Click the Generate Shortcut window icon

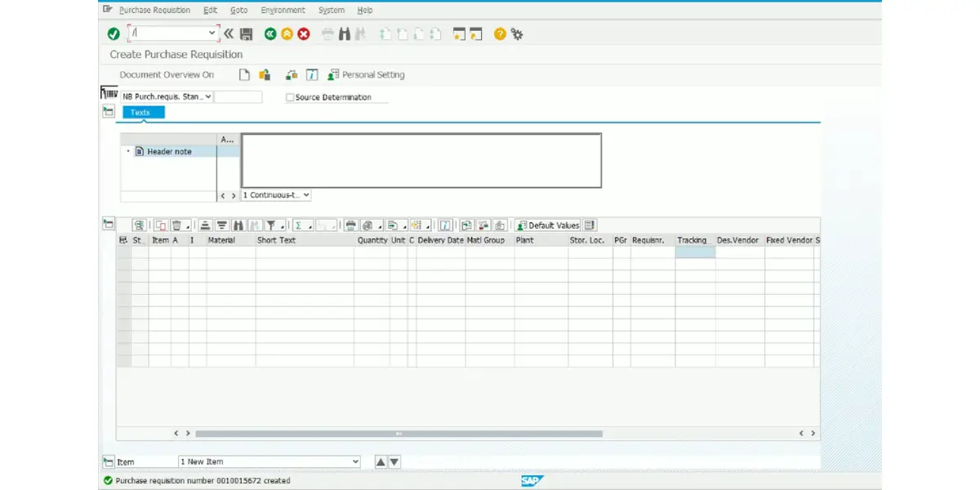[476, 33]
